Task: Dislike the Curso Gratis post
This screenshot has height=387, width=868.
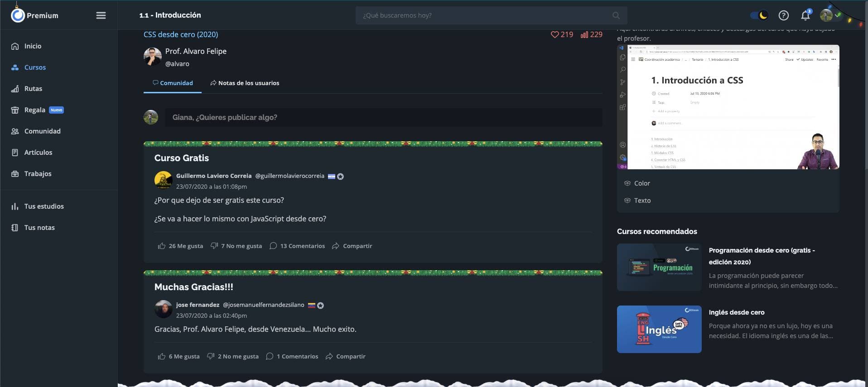Action: click(236, 246)
